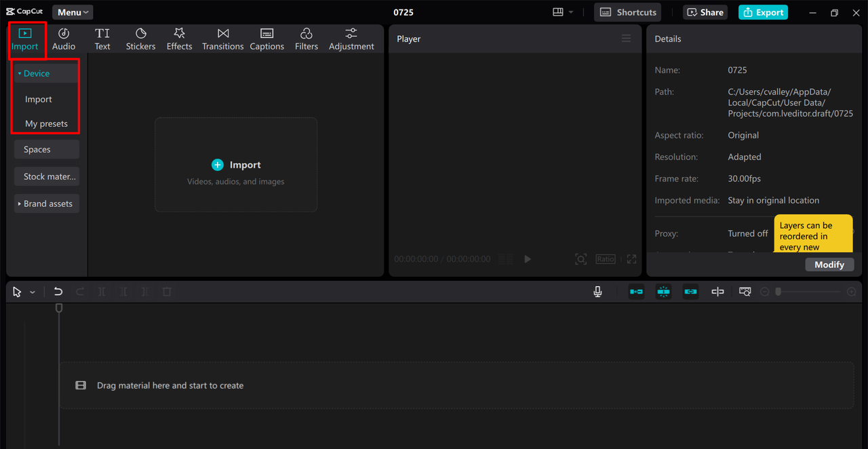This screenshot has height=449, width=868.
Task: Open the Stock materials section
Action: 46,176
